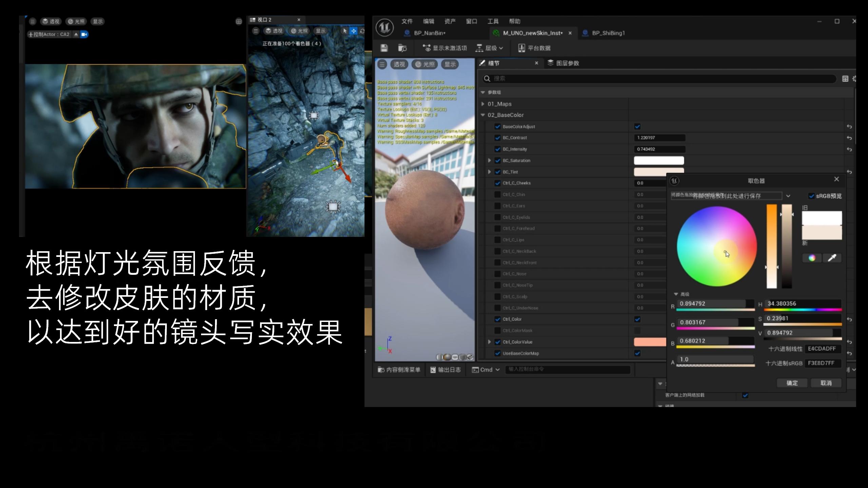Click the Unreal Engine logo icon
This screenshot has width=868, height=488.
(x=384, y=27)
